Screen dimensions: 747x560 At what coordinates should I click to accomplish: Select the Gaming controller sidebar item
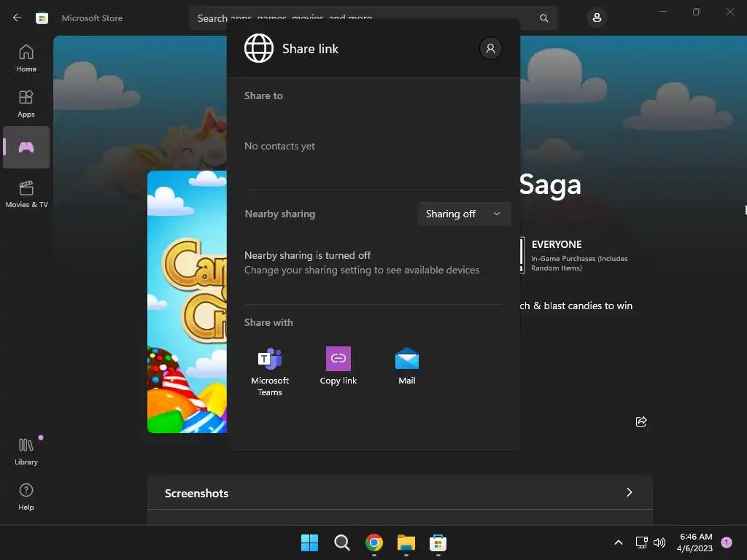(26, 147)
